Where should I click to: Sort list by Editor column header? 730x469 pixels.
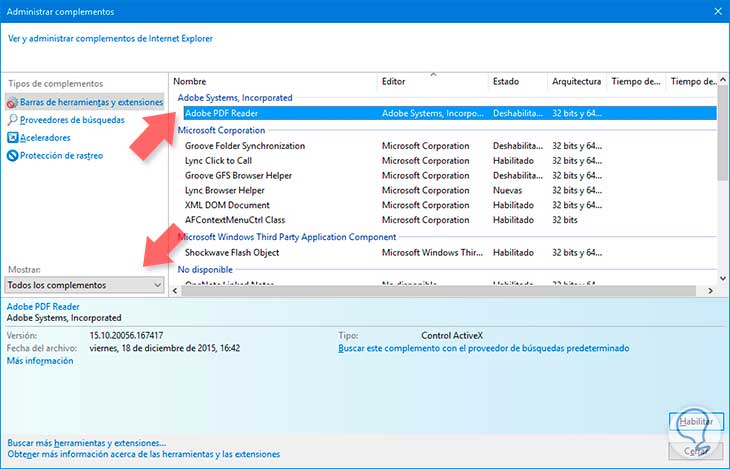pyautogui.click(x=393, y=82)
